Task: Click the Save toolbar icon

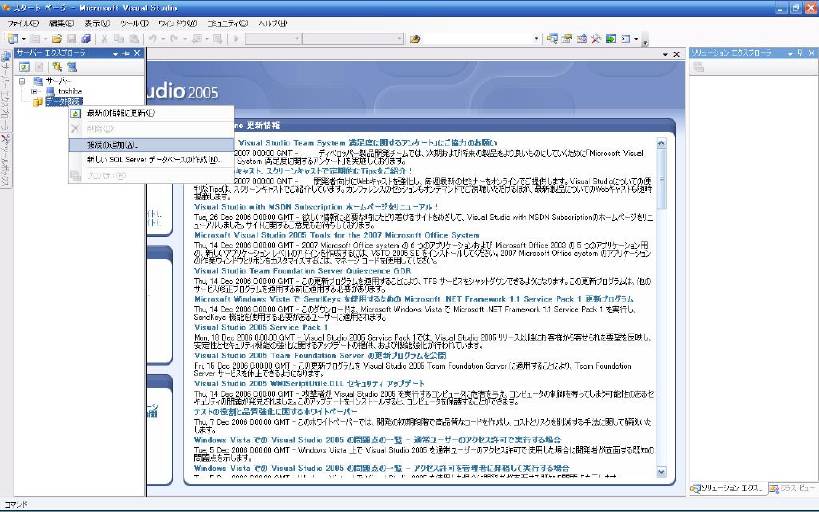Action: (x=72, y=39)
